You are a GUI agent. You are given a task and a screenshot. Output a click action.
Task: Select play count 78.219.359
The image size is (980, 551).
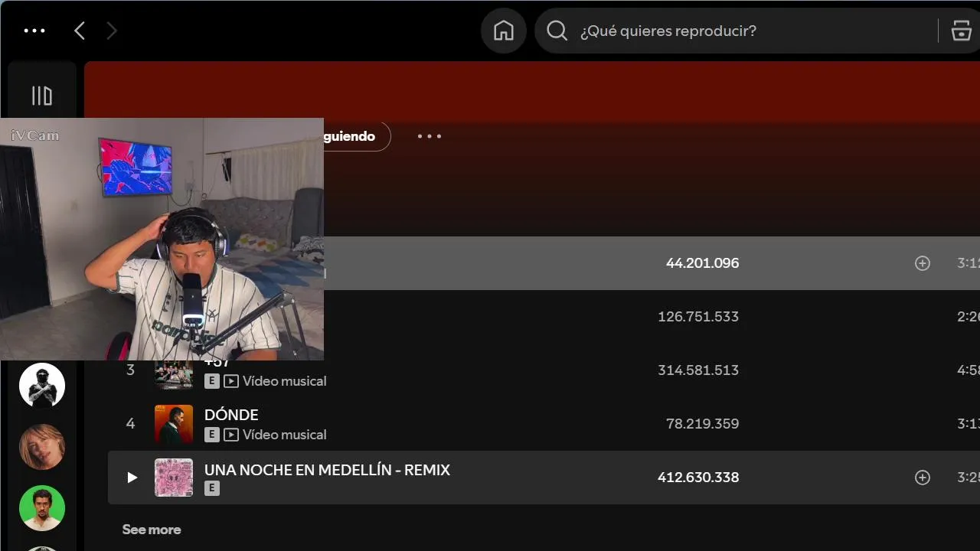click(702, 424)
